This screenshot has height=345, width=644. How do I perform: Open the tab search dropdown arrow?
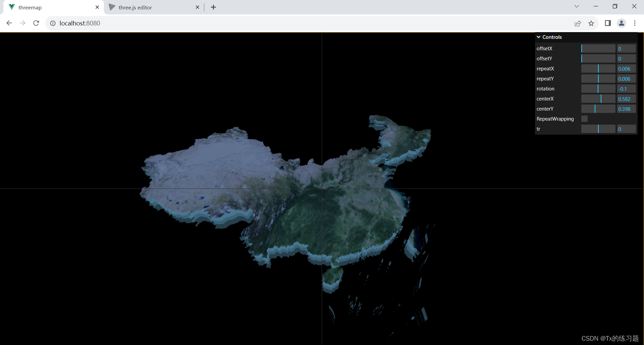coord(577,6)
